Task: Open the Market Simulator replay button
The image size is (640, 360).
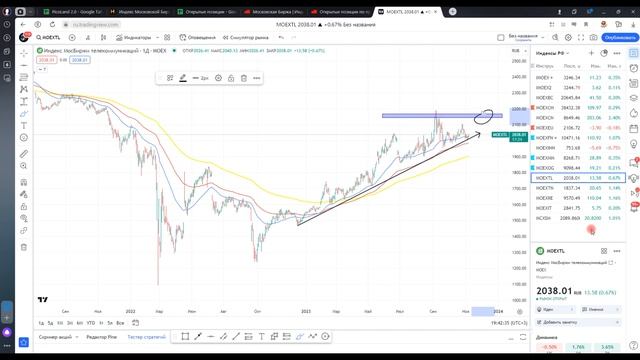Action: [246, 38]
